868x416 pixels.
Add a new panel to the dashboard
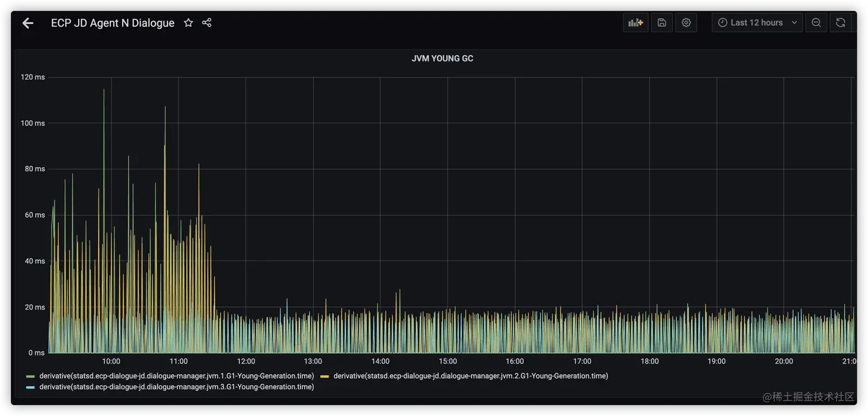635,22
